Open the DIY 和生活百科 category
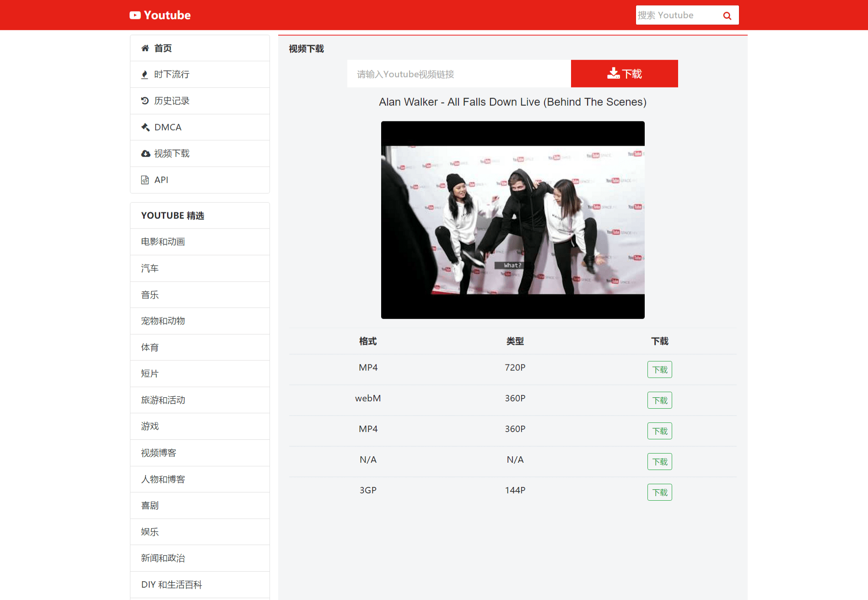This screenshot has width=868, height=600. (x=200, y=584)
